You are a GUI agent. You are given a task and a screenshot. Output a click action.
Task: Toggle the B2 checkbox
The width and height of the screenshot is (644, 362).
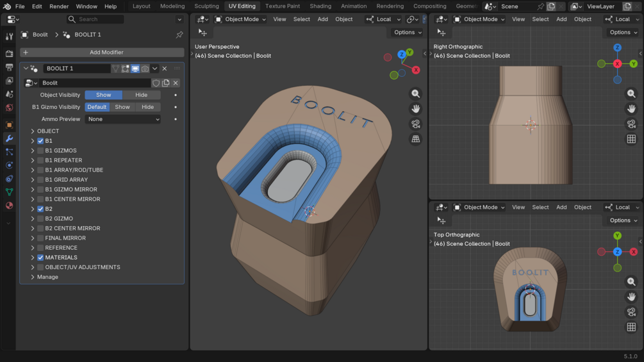pyautogui.click(x=40, y=209)
